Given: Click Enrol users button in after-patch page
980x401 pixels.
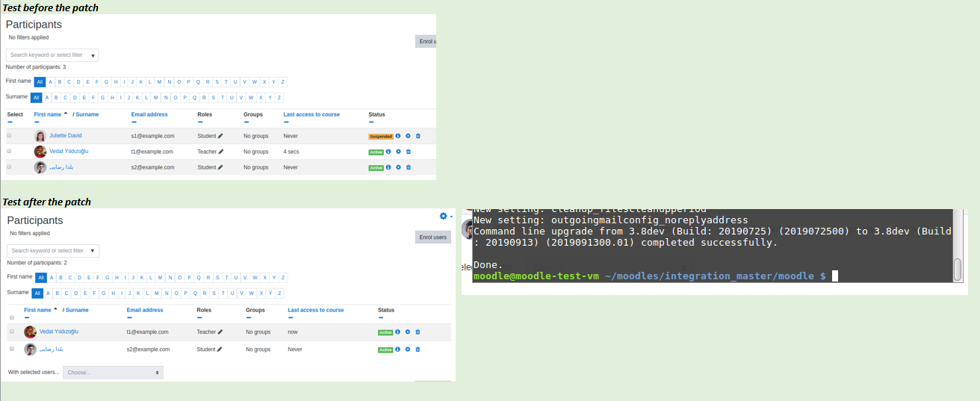Looking at the screenshot, I should click(x=433, y=237).
